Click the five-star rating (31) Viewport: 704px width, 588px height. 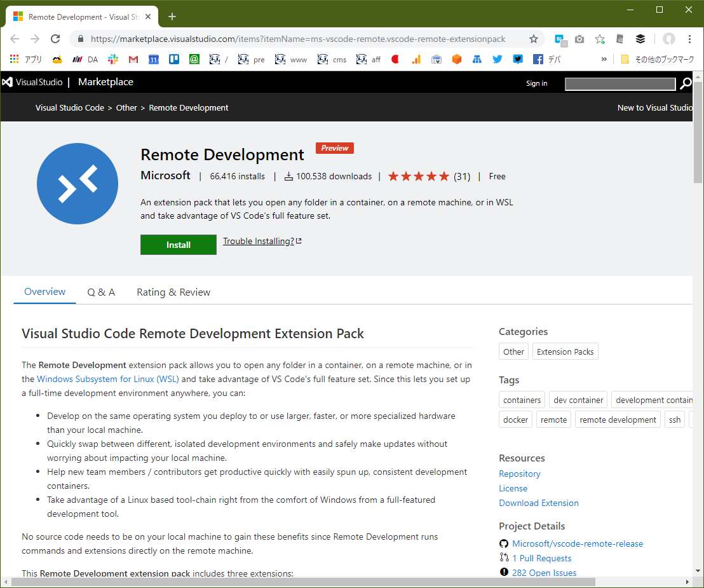(x=430, y=176)
